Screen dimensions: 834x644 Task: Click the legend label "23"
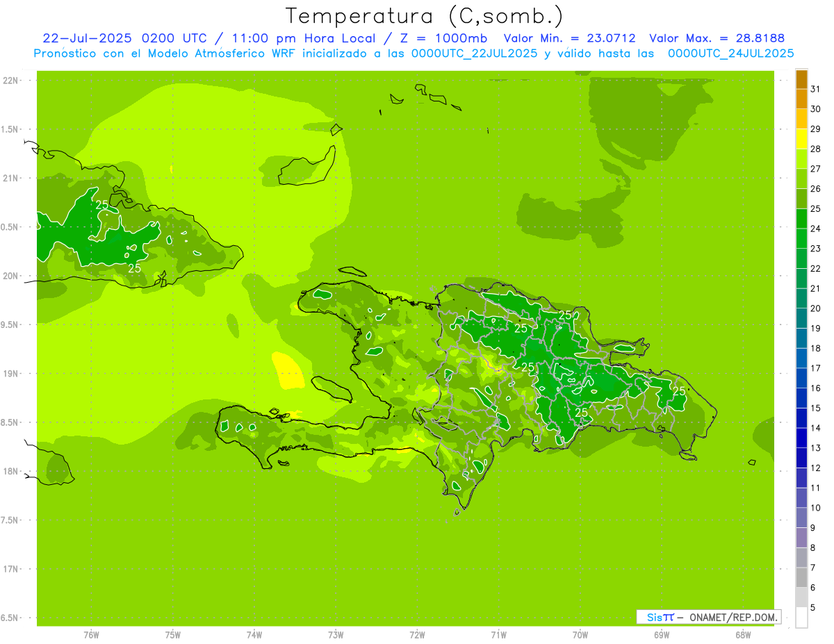pos(815,249)
